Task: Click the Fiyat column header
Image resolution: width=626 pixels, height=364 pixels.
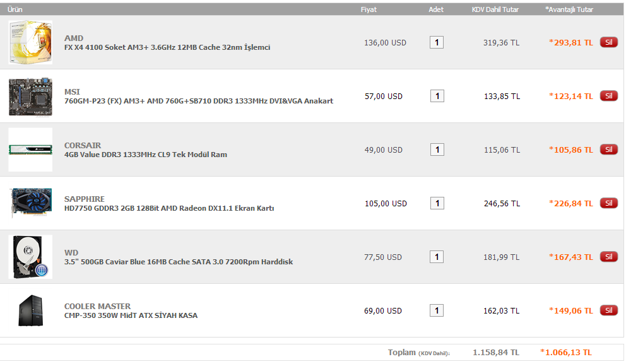Action: [369, 9]
